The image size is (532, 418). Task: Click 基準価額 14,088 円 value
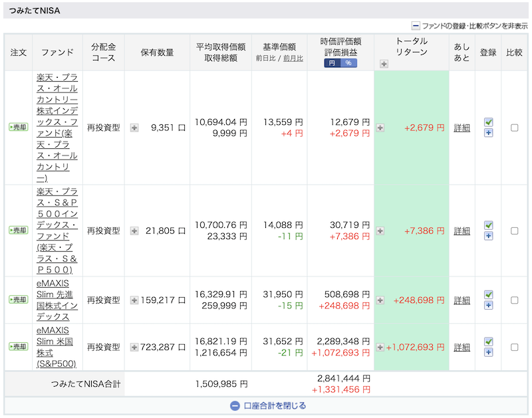(x=283, y=225)
